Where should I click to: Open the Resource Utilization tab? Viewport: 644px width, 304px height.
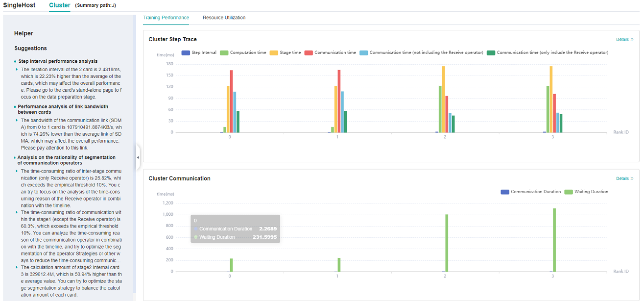click(x=224, y=18)
